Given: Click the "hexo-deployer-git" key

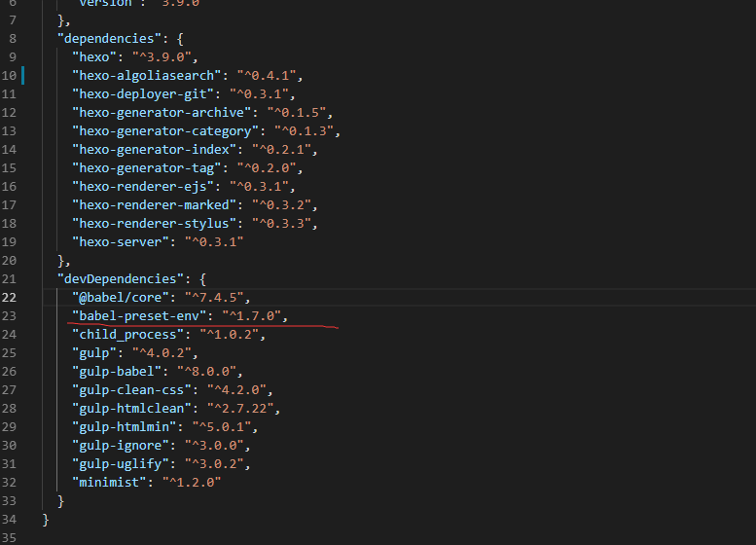Looking at the screenshot, I should point(143,93).
